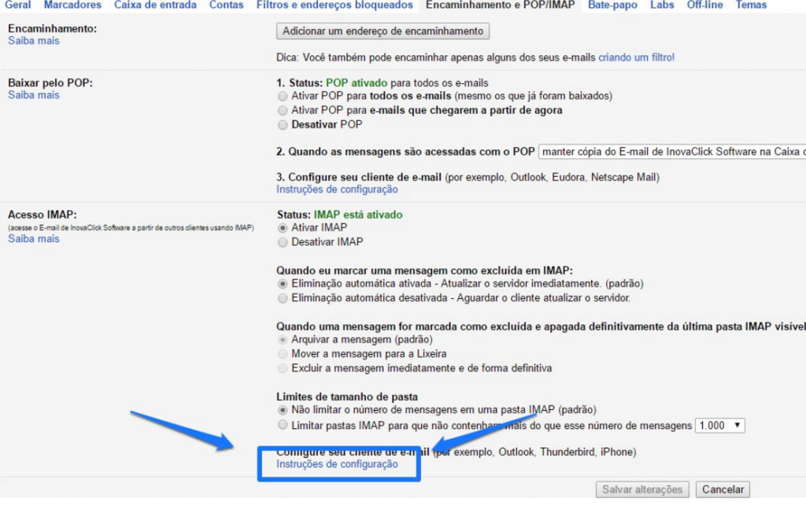The width and height of the screenshot is (806, 532).
Task: Switch to the Labs tab
Action: [x=662, y=6]
